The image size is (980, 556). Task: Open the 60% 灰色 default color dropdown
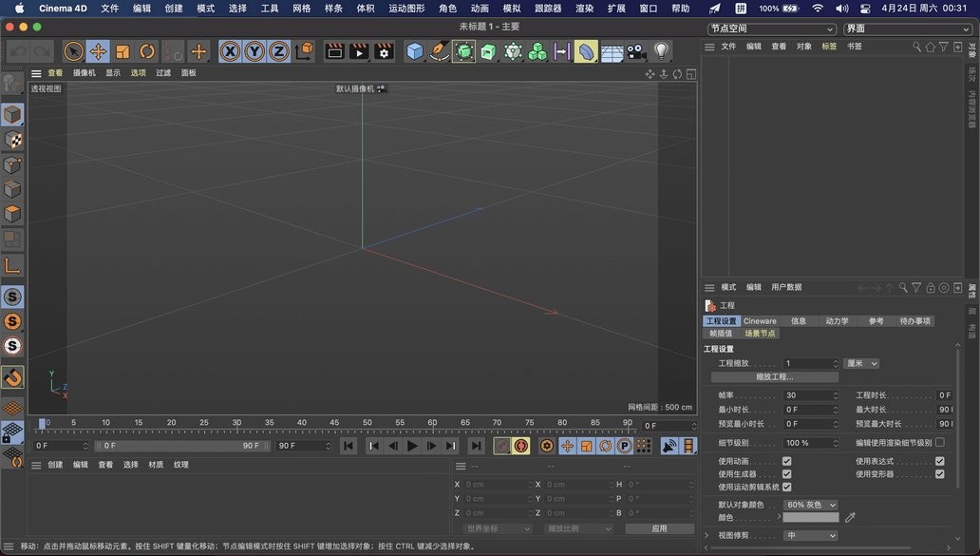(x=811, y=505)
